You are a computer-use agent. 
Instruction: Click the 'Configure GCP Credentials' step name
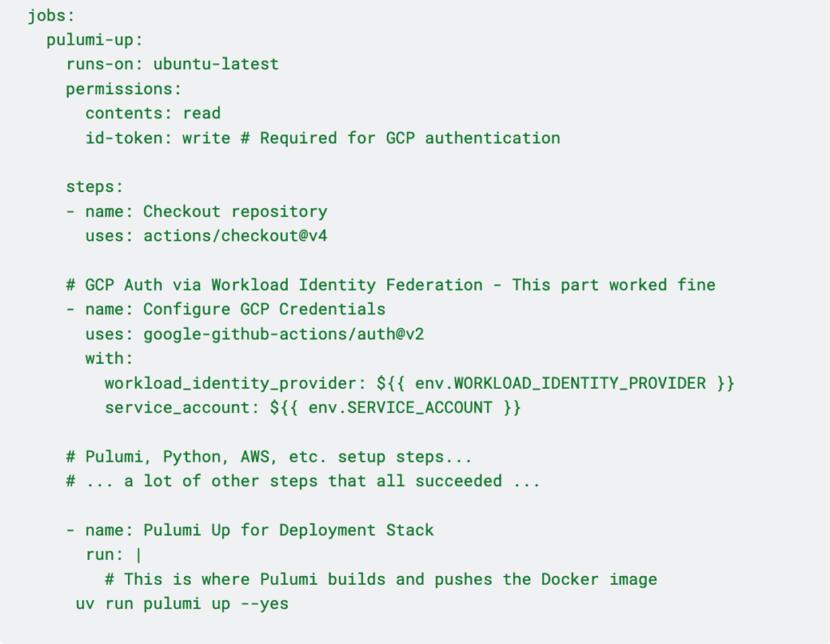264,309
